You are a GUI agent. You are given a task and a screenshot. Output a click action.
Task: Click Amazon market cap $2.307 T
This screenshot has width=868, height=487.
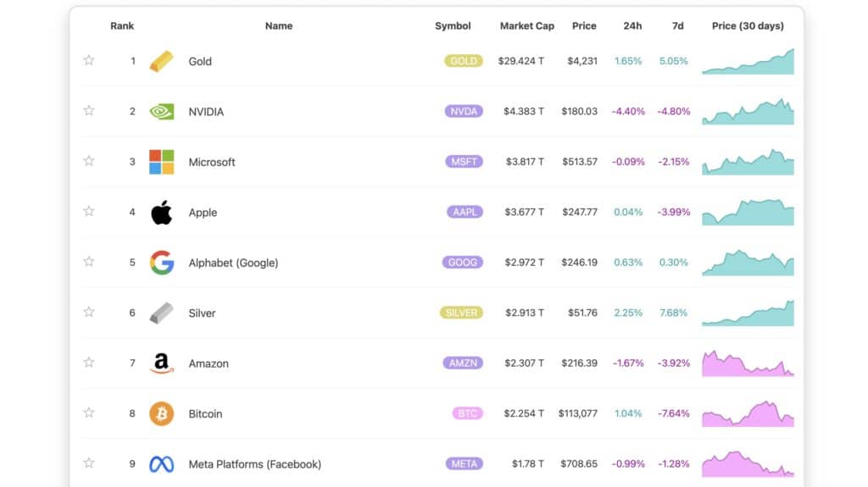[x=524, y=363]
